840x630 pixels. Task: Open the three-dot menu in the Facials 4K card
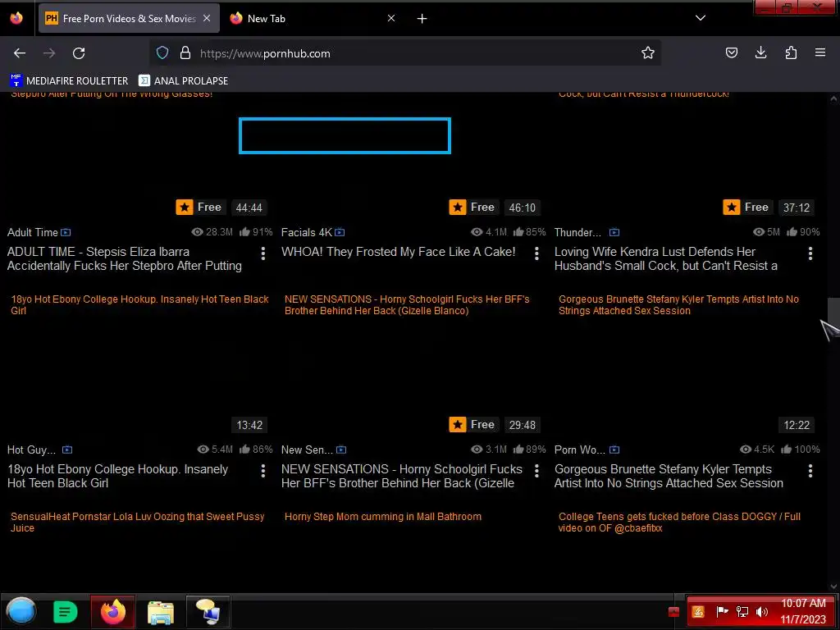pos(536,253)
